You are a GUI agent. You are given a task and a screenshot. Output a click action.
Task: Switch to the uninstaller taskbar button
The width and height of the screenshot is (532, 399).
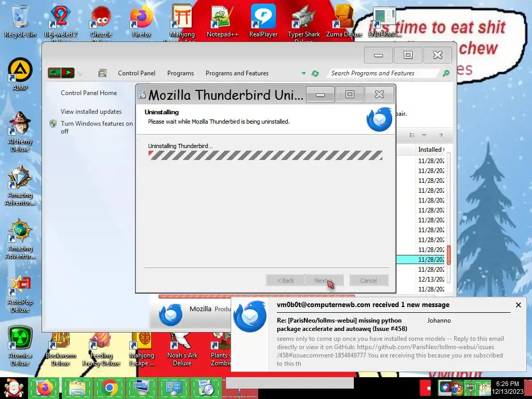[206, 388]
